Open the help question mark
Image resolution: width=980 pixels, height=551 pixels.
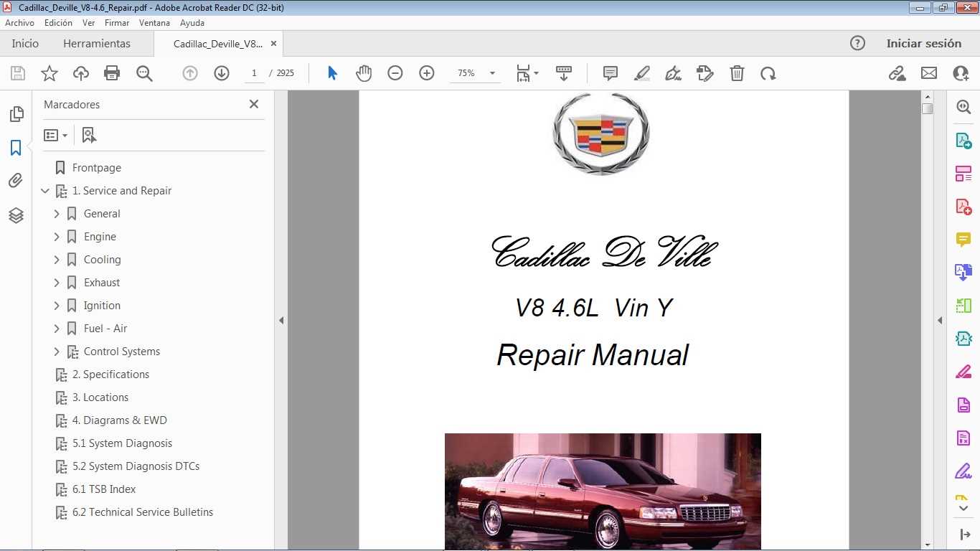(x=857, y=43)
